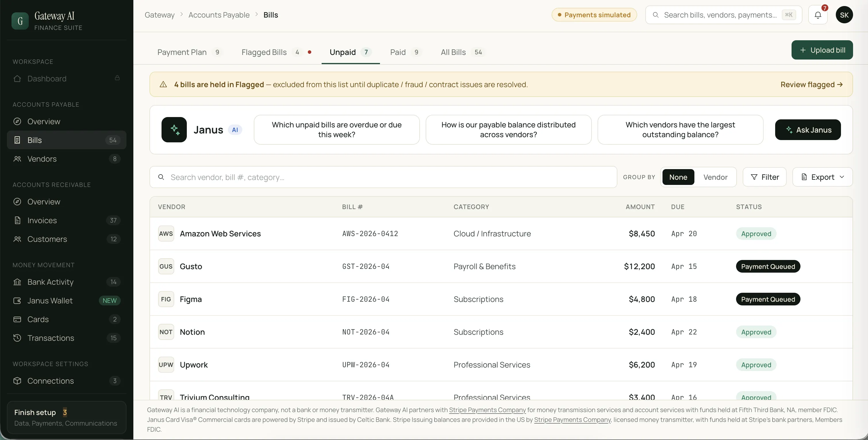Click the Cloud / Infrastructure category cell

coord(492,234)
